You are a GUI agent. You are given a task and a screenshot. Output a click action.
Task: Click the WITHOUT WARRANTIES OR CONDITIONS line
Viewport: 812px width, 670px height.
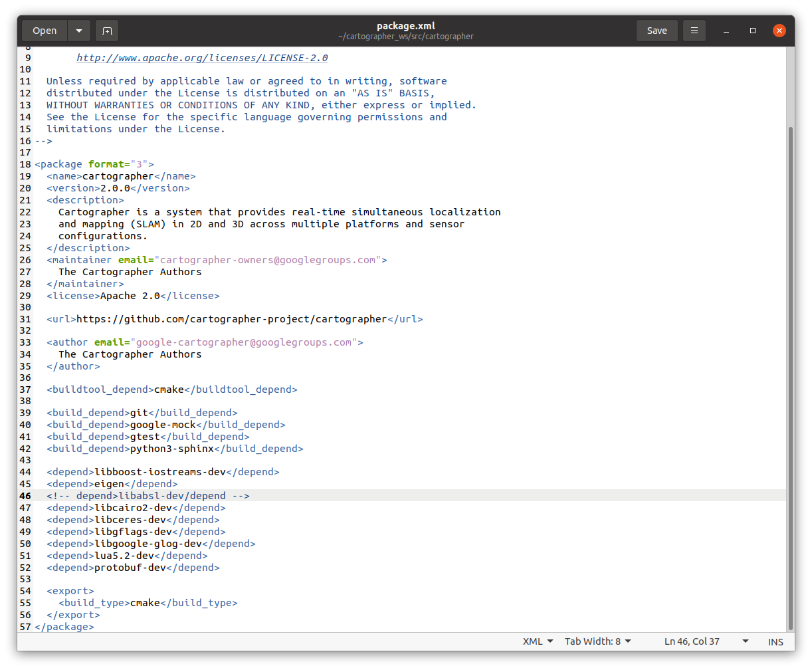coord(261,105)
